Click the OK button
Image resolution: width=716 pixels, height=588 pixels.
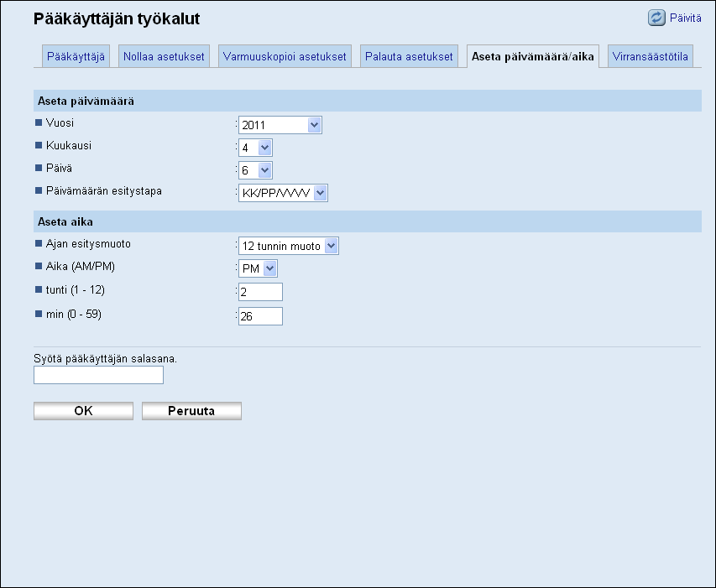coord(84,411)
